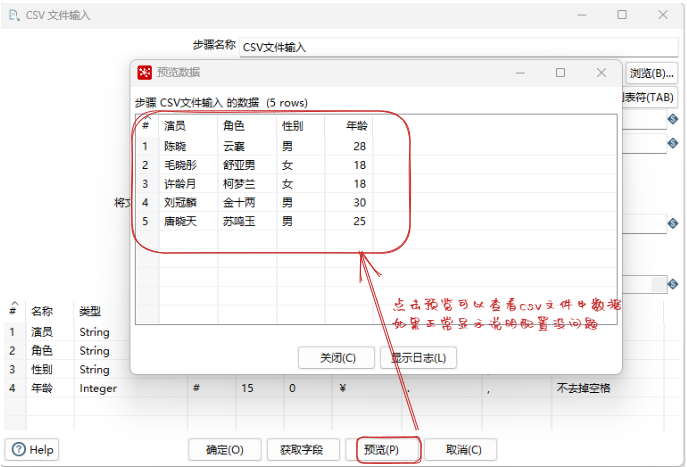
Task: Click 获取字段 to fetch fields
Action: point(303,449)
